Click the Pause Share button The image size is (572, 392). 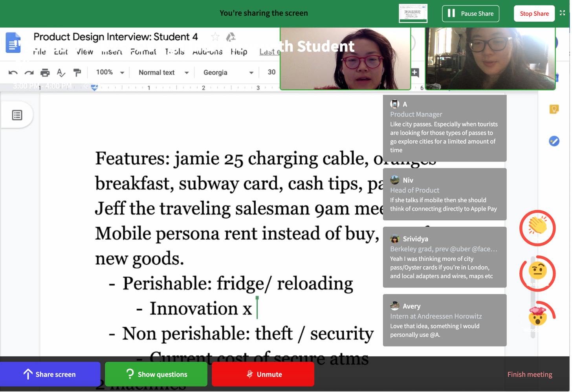coord(470,13)
